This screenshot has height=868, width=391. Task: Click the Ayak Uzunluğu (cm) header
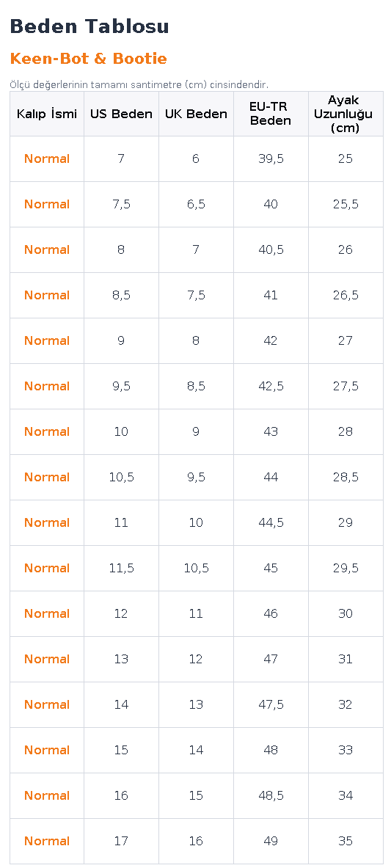pos(346,114)
